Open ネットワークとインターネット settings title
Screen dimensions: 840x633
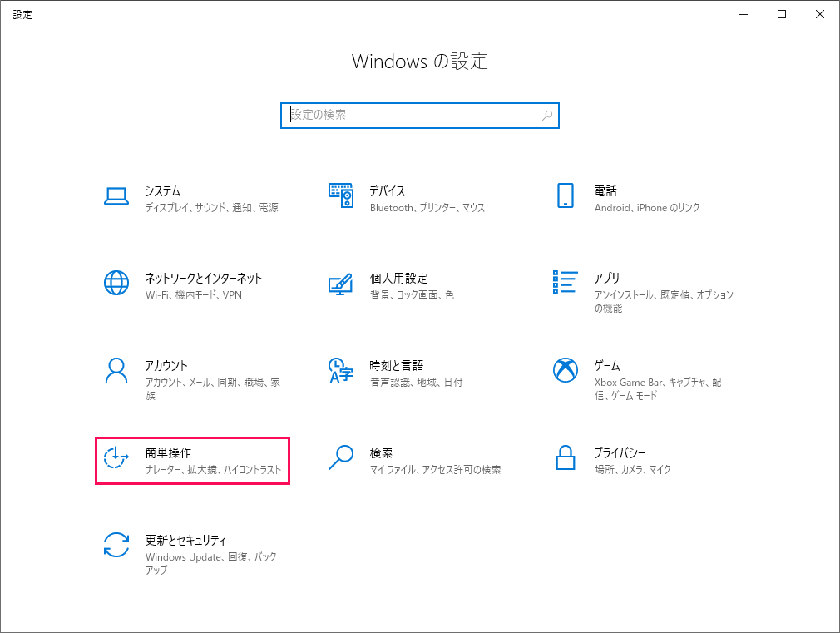tap(204, 278)
